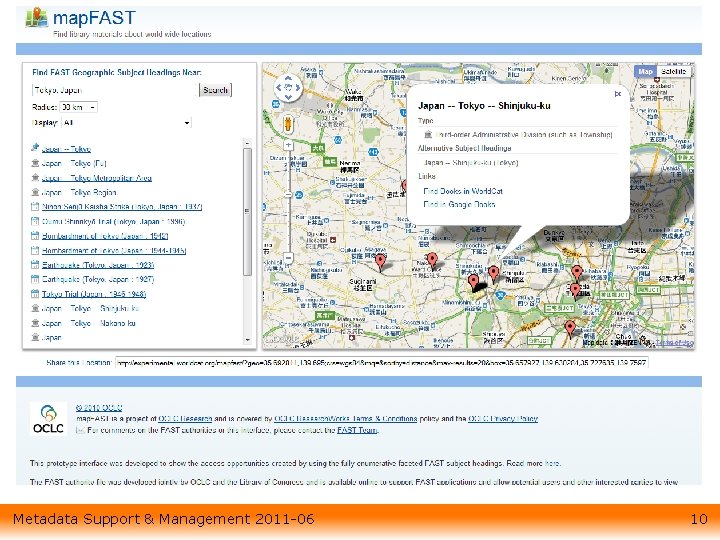Image resolution: width=720 pixels, height=540 pixels.
Task: Open Tokyo Trial (Japan : 1946-1948) link
Action: [x=94, y=294]
